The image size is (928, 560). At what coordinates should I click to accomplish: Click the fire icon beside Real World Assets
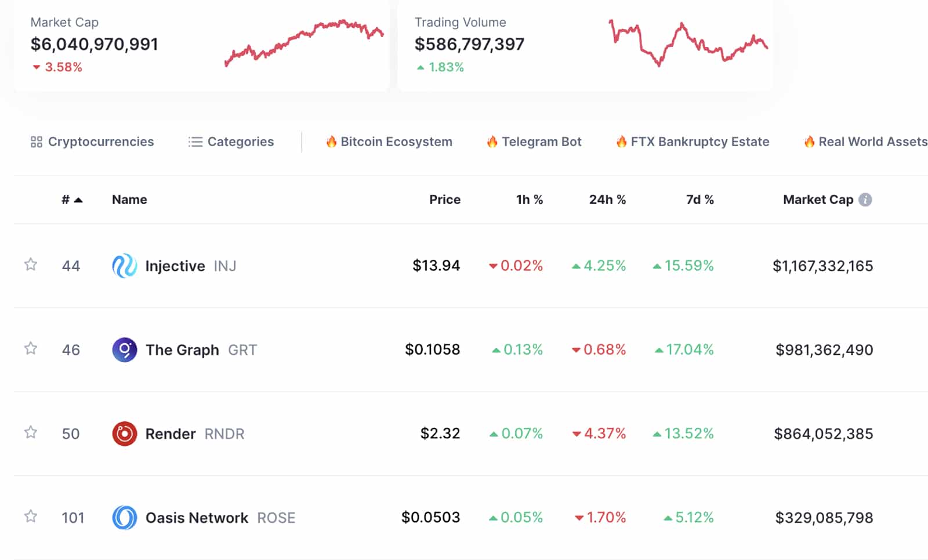(809, 141)
